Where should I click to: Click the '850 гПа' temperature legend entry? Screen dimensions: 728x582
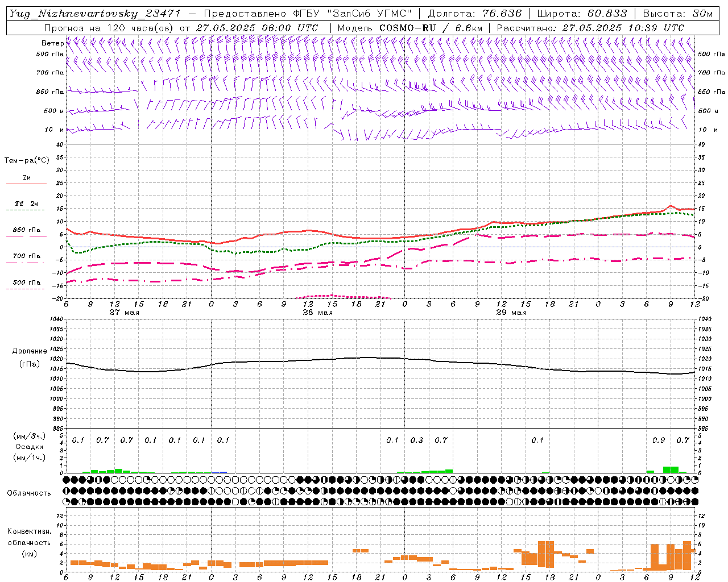[27, 230]
